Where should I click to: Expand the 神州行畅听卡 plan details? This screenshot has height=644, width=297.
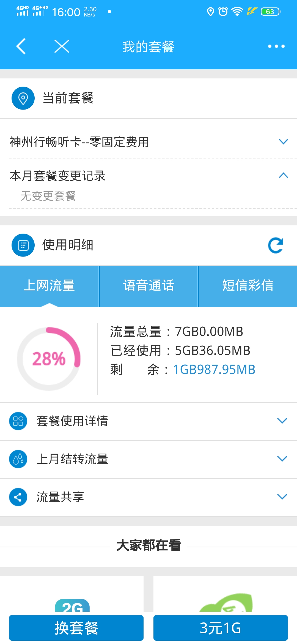click(x=283, y=142)
